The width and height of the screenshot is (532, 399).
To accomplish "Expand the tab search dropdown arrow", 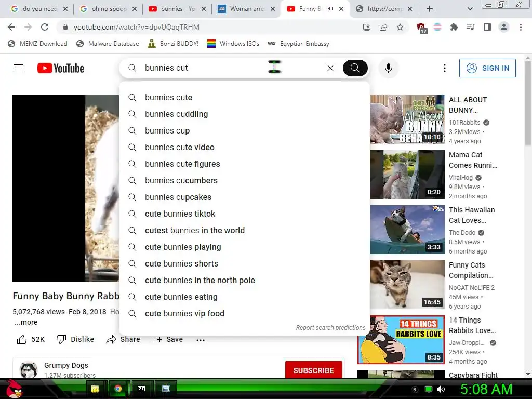I will 470,9.
